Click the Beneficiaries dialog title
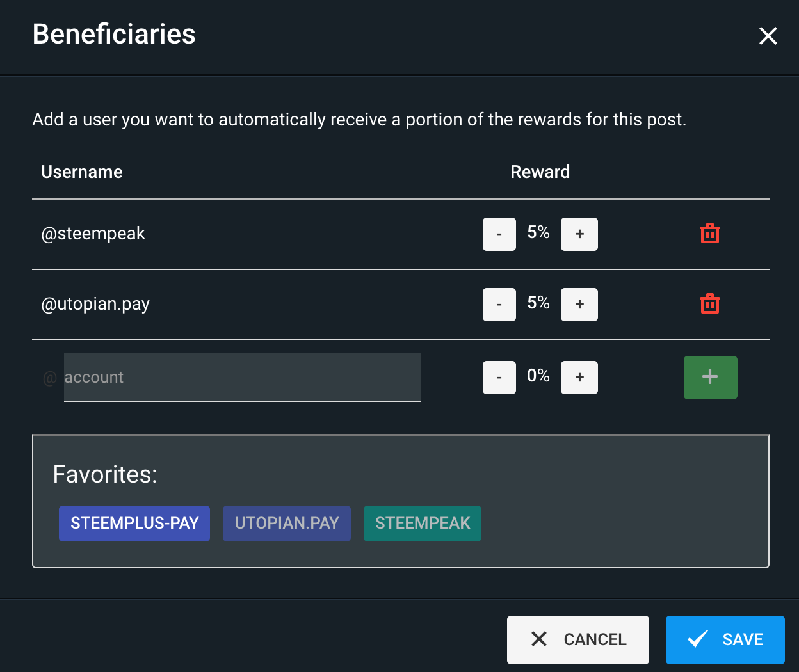Screen dimensions: 799x672 tap(114, 35)
